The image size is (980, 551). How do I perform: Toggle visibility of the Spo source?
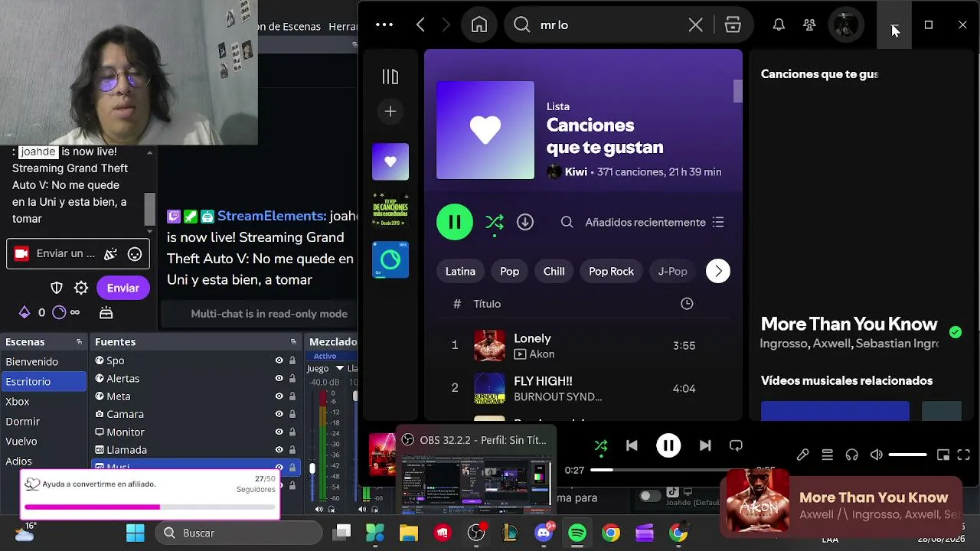pyautogui.click(x=279, y=360)
